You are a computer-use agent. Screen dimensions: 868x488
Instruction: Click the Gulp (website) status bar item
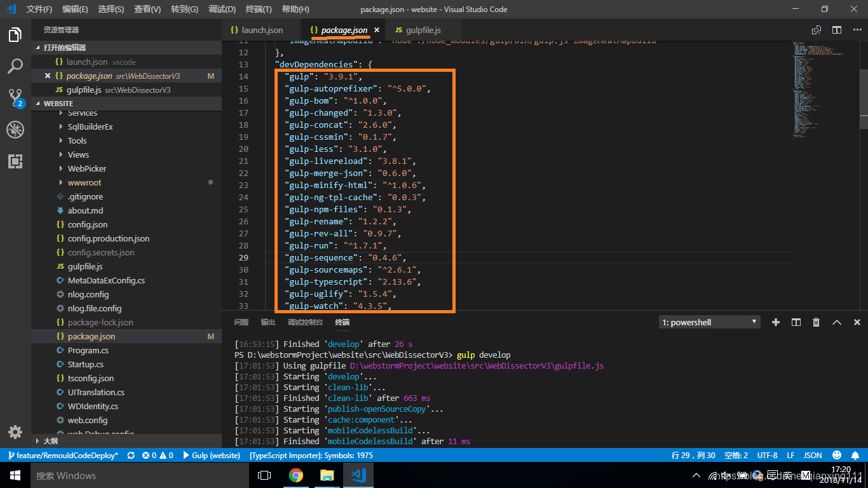click(x=214, y=455)
